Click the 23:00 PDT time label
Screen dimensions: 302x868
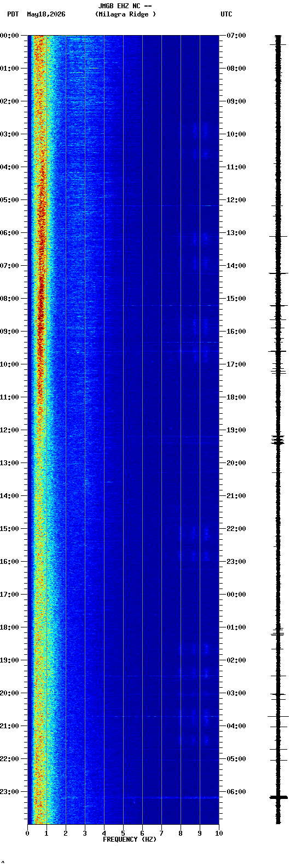(x=9, y=792)
